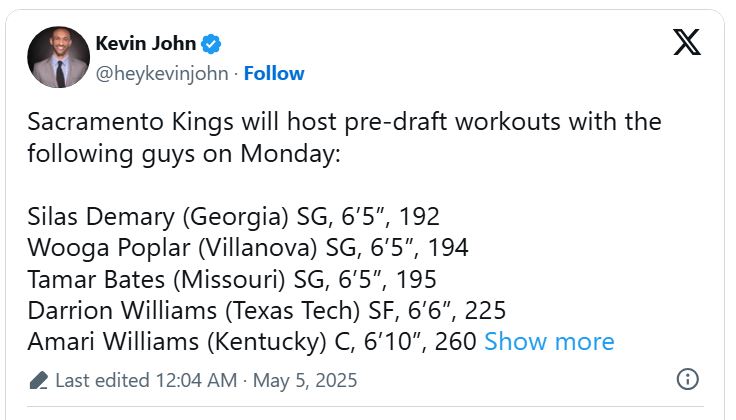Image resolution: width=736 pixels, height=420 pixels.
Task: Click the X logo icon
Action: pos(687,43)
